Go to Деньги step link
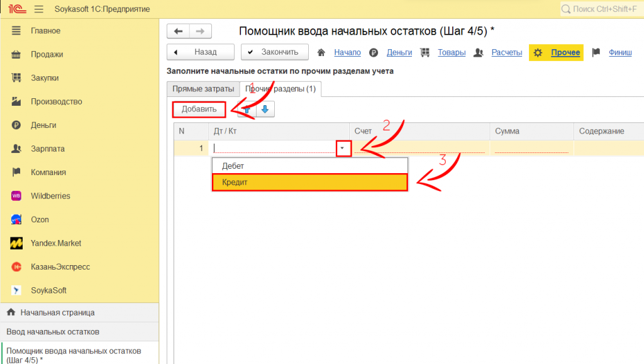 tap(399, 52)
